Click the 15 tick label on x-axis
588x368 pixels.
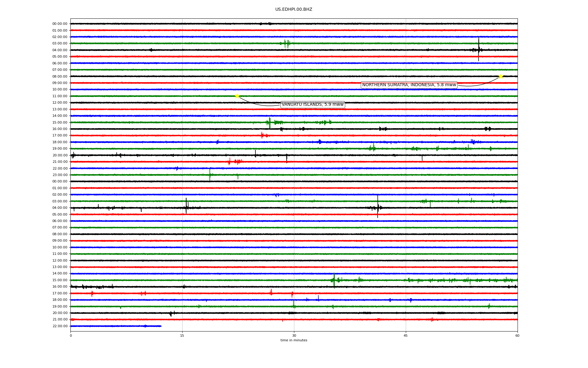(182, 335)
